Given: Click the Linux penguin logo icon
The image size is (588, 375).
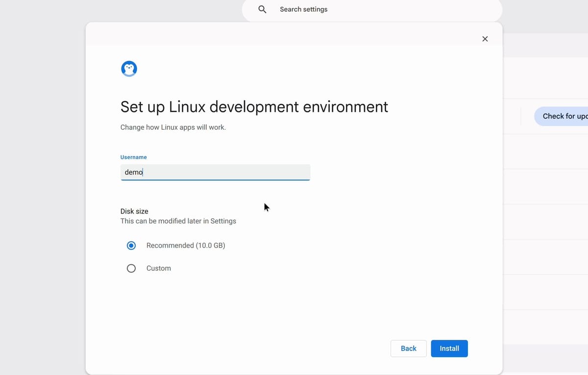Looking at the screenshot, I should click(x=129, y=69).
